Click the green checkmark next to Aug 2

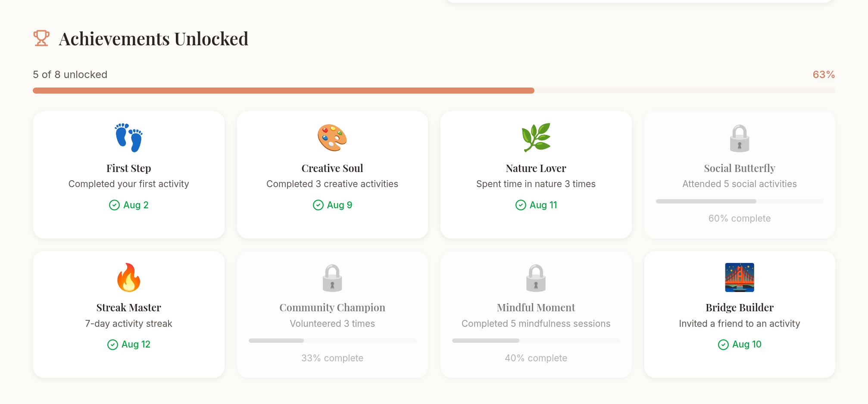pos(114,205)
